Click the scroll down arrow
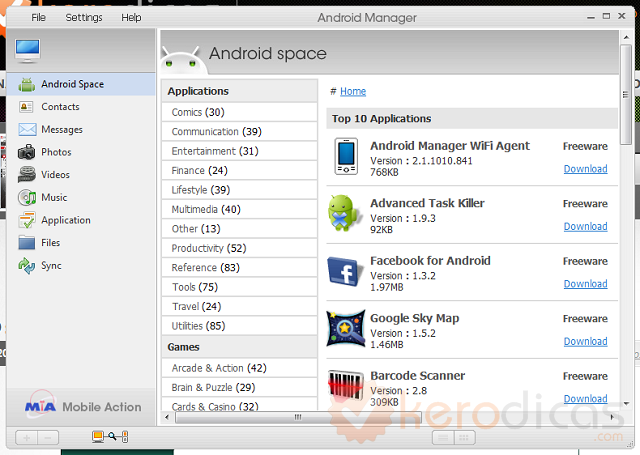This screenshot has height=455, width=640. 626,404
